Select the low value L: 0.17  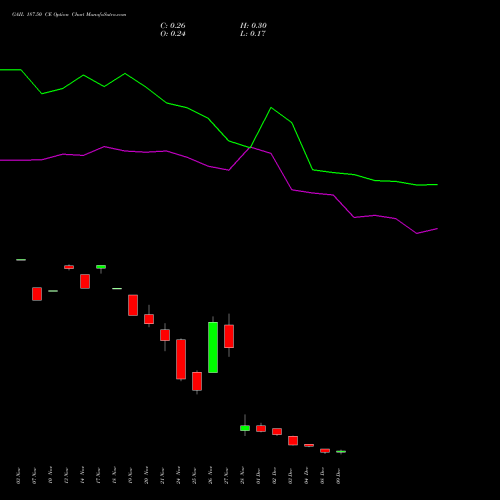coord(253,34)
